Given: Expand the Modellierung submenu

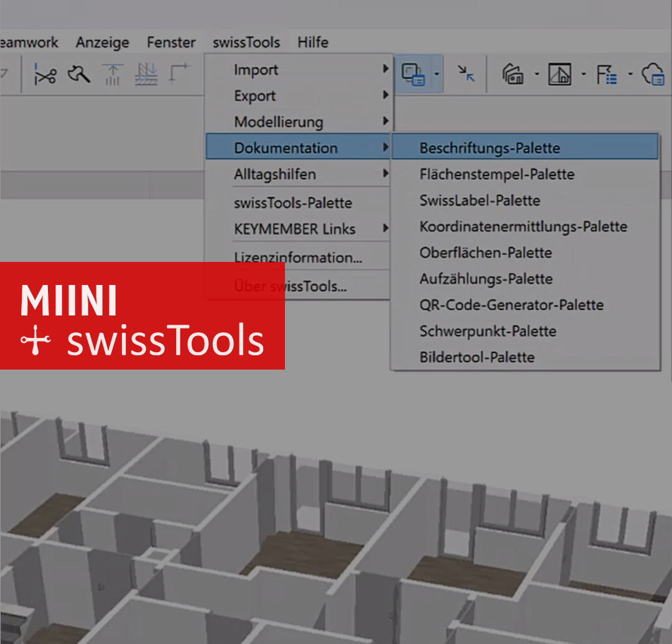Looking at the screenshot, I should [299, 122].
